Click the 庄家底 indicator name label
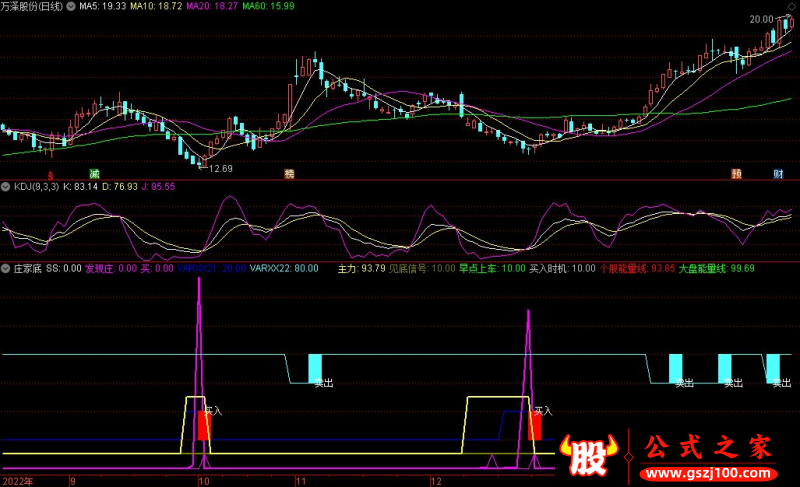 pyautogui.click(x=26, y=269)
